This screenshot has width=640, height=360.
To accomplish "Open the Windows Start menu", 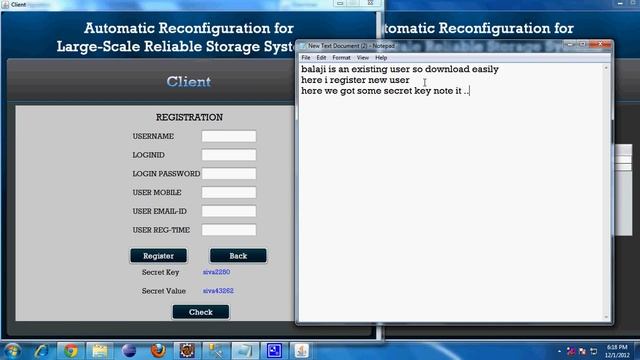I will pyautogui.click(x=12, y=351).
